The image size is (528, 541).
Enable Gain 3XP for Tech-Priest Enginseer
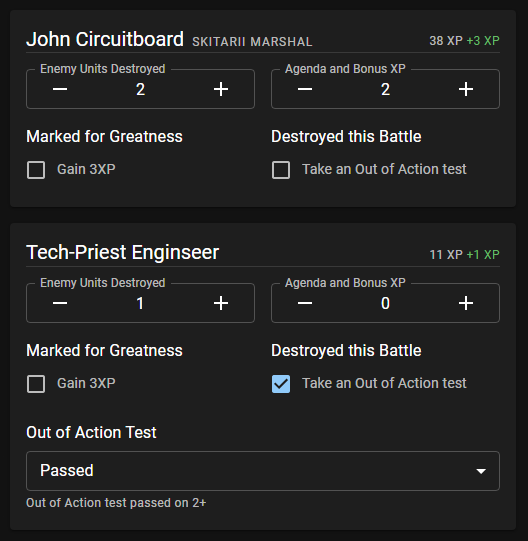(x=36, y=384)
